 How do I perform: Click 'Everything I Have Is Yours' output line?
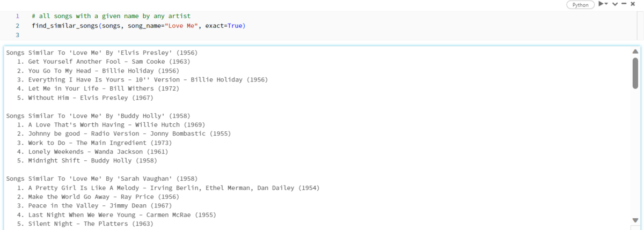[x=142, y=79]
